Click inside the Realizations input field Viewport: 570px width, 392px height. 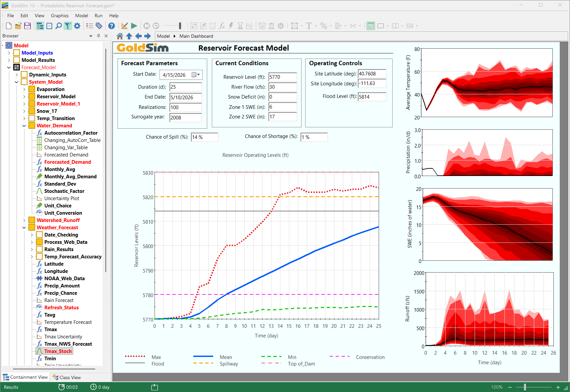click(185, 107)
